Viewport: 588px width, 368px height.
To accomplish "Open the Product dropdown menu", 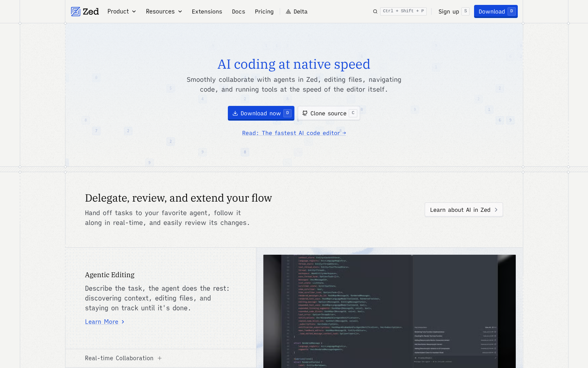I will [x=122, y=11].
